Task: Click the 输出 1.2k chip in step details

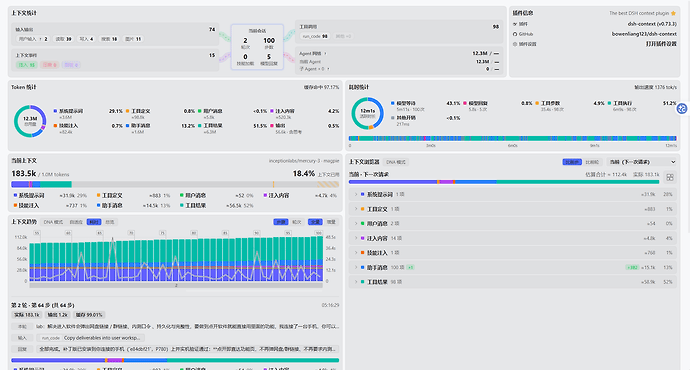Action: click(x=57, y=315)
